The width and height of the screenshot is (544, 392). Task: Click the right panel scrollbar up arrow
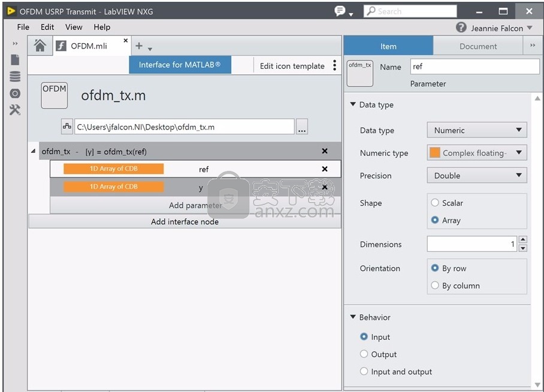(x=537, y=98)
